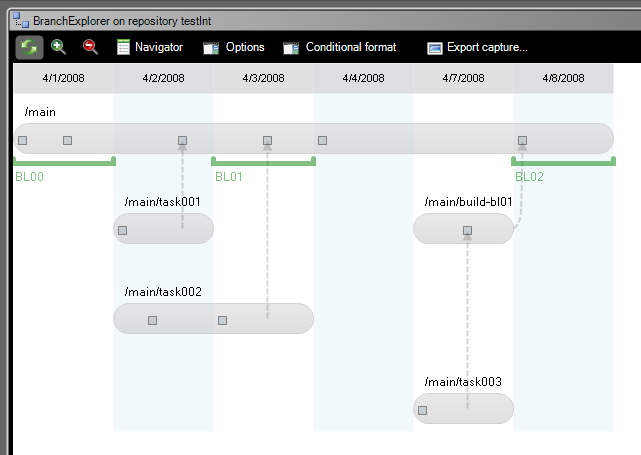Open Conditional format settings
The image size is (641, 455).
coord(340,47)
